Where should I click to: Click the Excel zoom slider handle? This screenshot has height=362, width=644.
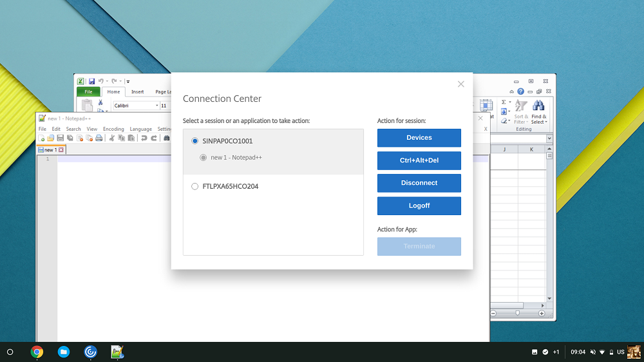[x=518, y=313]
